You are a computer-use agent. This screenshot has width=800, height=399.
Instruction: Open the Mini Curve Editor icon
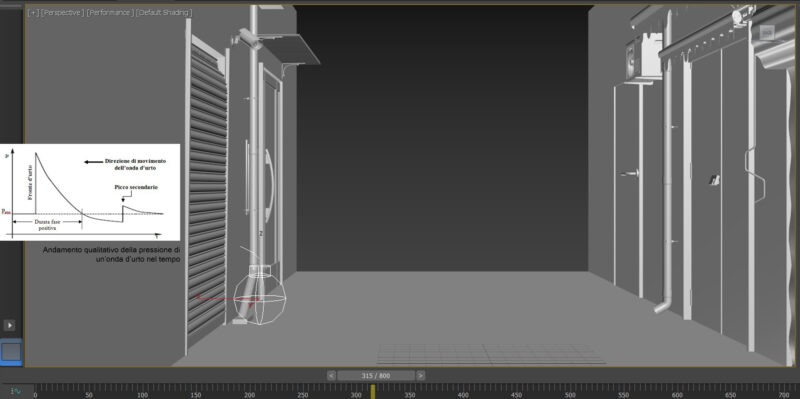(x=16, y=391)
